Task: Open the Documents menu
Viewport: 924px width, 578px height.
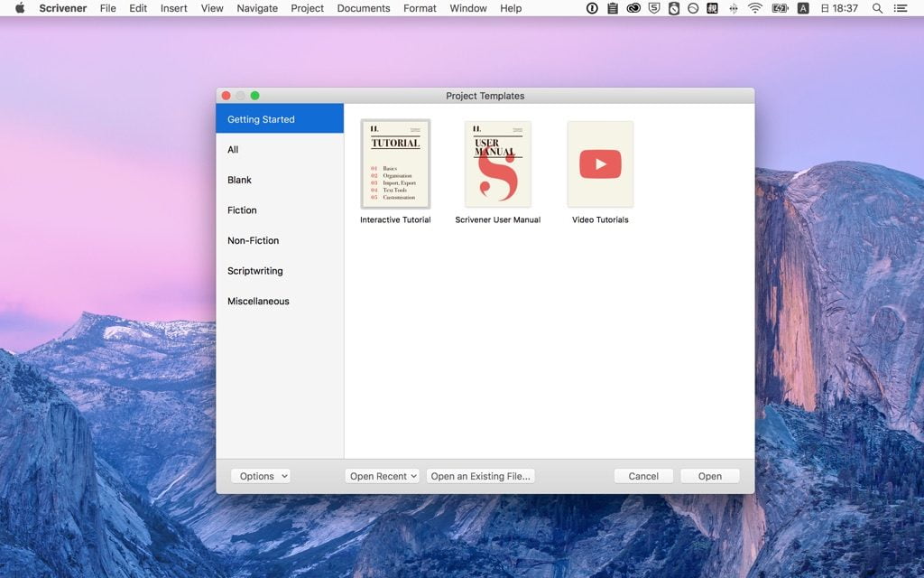Action: point(364,8)
